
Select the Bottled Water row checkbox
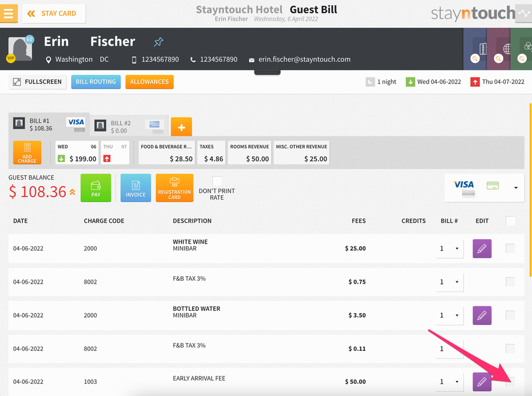510,315
